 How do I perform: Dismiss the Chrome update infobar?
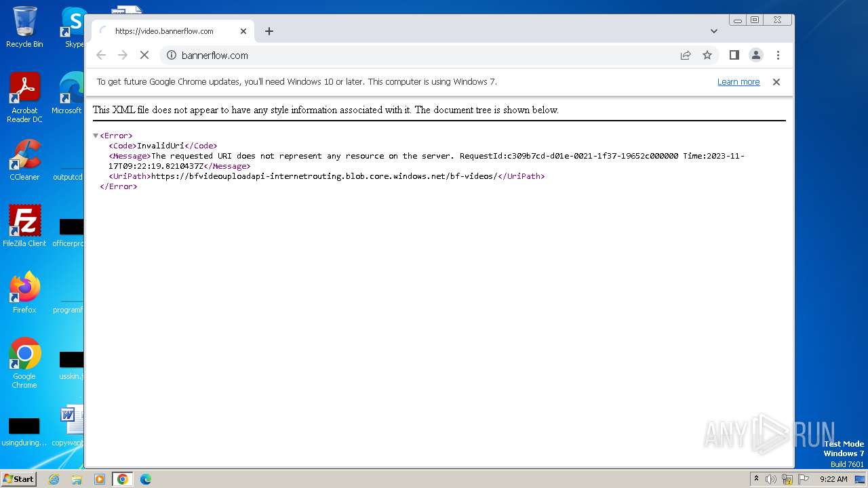tap(776, 82)
